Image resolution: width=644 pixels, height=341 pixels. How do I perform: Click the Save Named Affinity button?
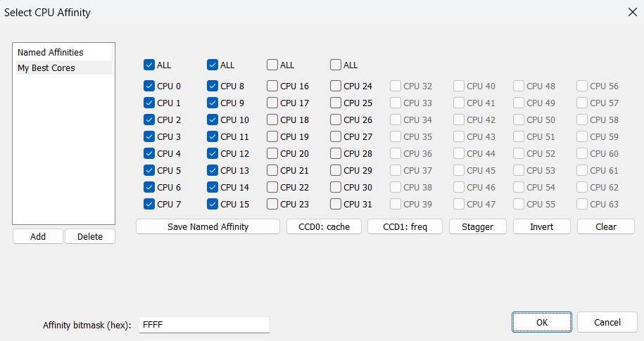pos(208,226)
